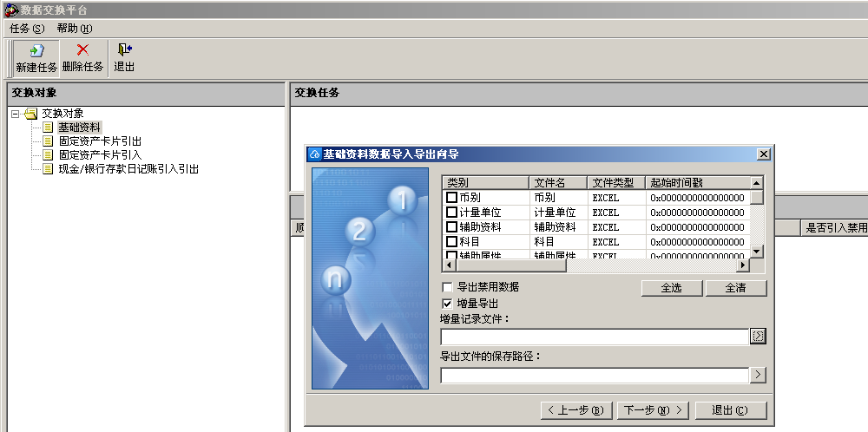Click the timestamp cell in 科目 row

pos(698,242)
